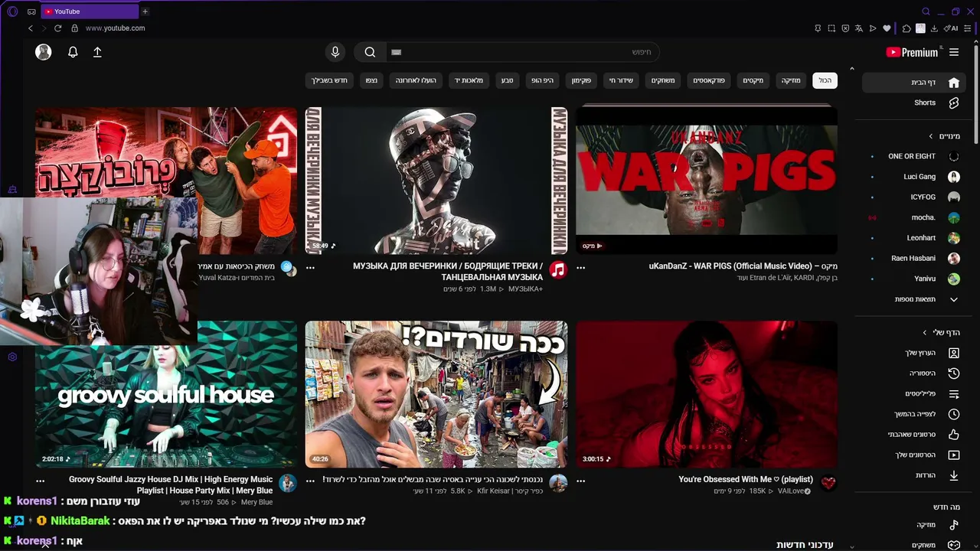
Task: Open the ad blocker shield icon
Action: [x=845, y=28]
